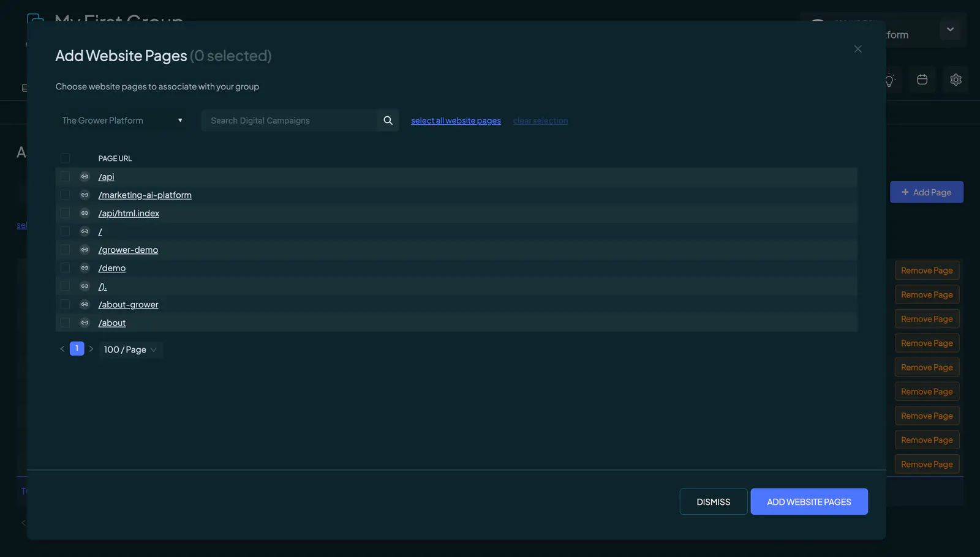980x557 pixels.
Task: Open the settings gear icon in background page
Action: click(956, 80)
